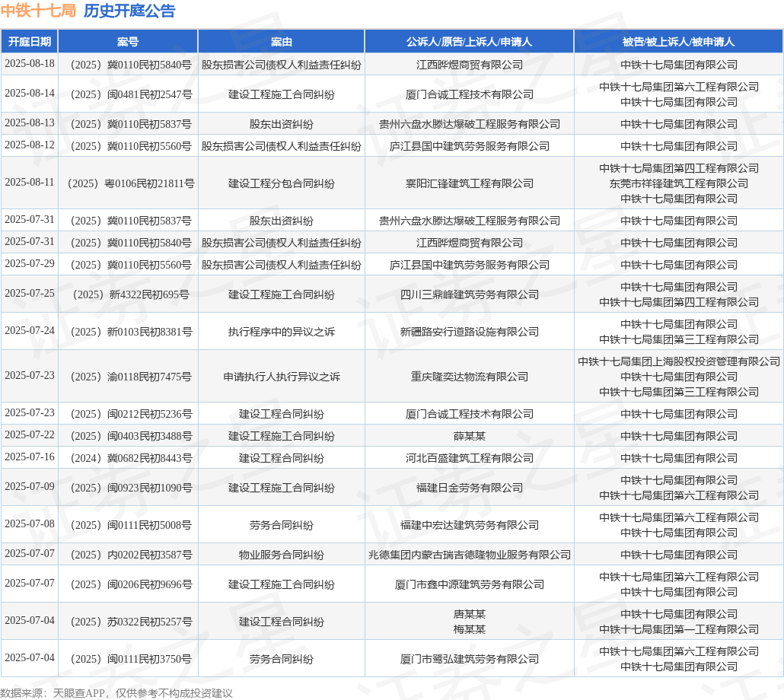784x700 pixels.
Task: Click 中铁十七局集团第三工程有限公司 in the 2025-07-24 row
Action: pos(679,340)
